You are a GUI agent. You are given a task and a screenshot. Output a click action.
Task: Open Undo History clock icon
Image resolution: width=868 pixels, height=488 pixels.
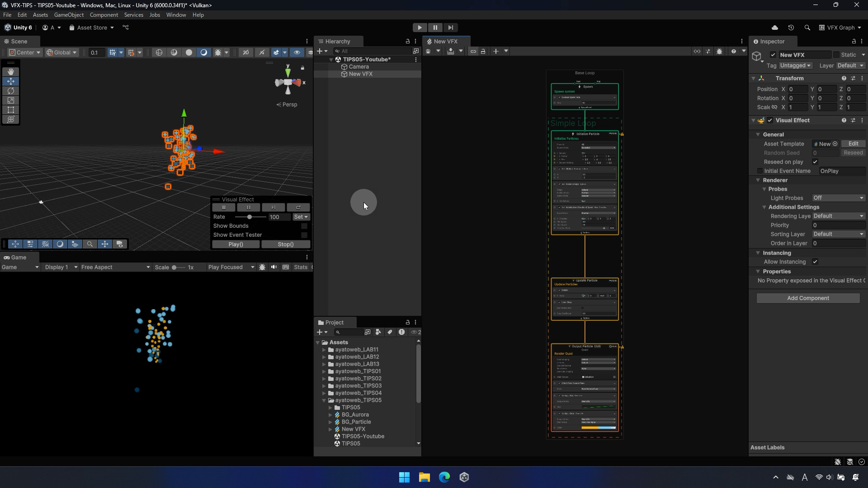point(791,28)
